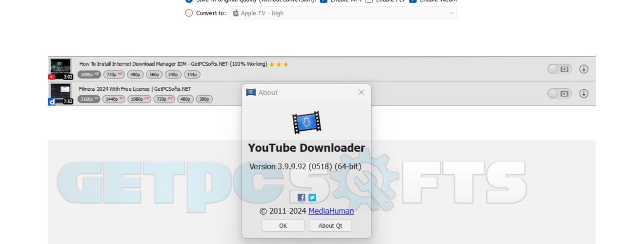The width and height of the screenshot is (644, 244).
Task: Open the Twitter icon in About dialog
Action: pyautogui.click(x=312, y=198)
